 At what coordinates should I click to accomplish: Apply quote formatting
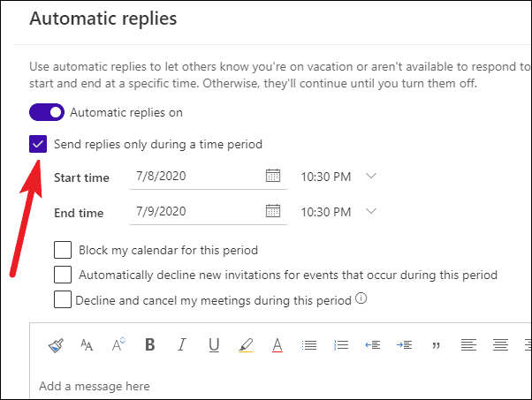click(436, 345)
